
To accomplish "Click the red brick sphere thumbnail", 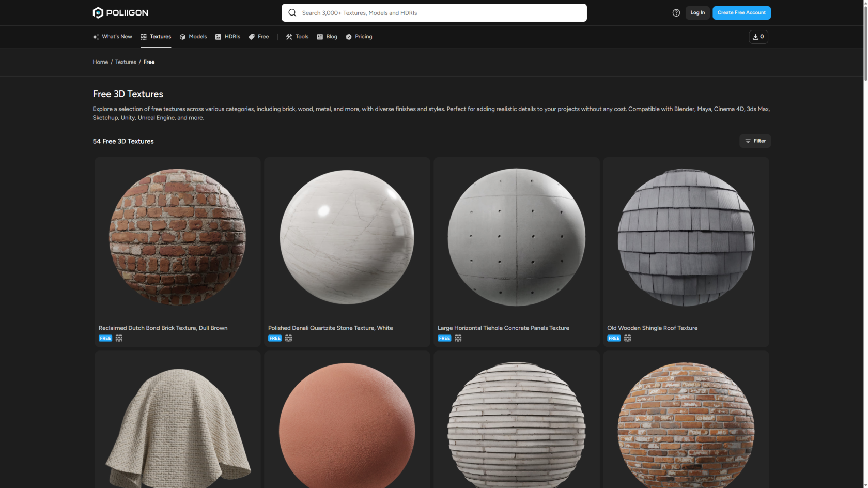I will coord(178,237).
